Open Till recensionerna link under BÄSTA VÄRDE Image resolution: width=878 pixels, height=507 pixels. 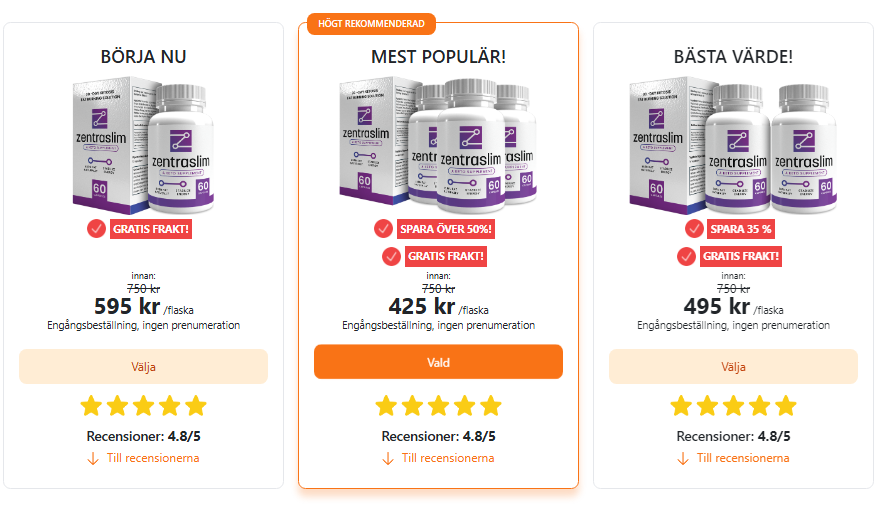coord(743,458)
